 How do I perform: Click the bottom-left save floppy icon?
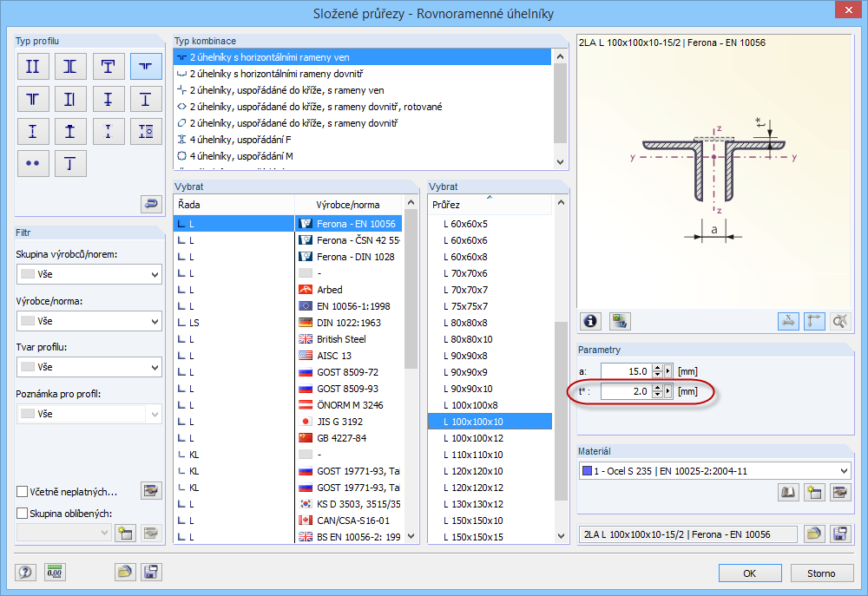point(151,572)
